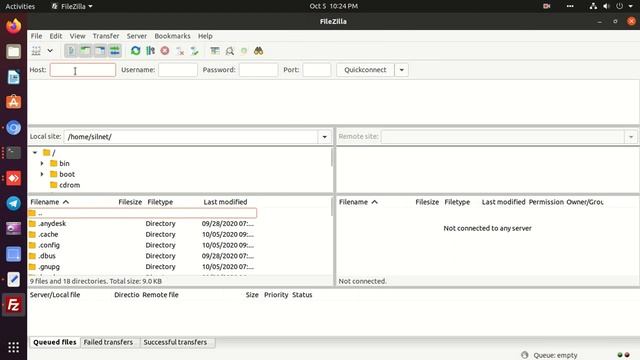
Task: Open LibreOffice Writer from dock
Action: pyautogui.click(x=13, y=77)
